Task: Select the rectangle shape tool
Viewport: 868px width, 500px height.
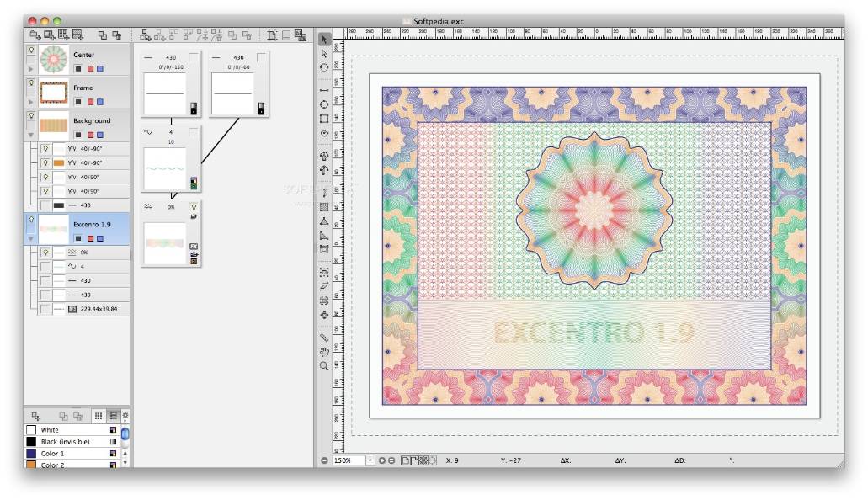Action: point(324,119)
